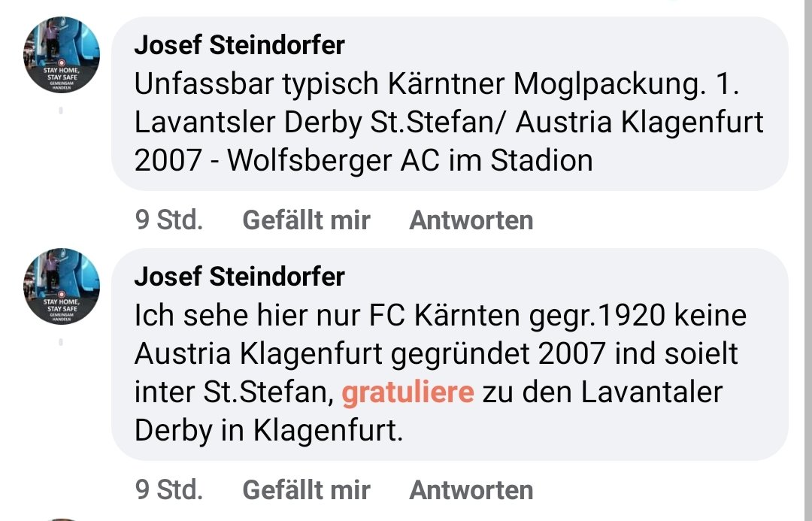Select the line 'Ich sehe hier nur FC Kärnten'

click(x=440, y=316)
